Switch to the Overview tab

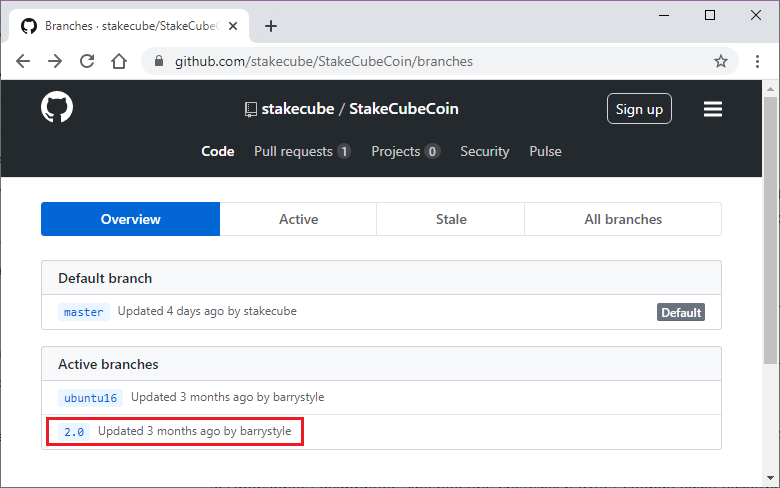[130, 219]
